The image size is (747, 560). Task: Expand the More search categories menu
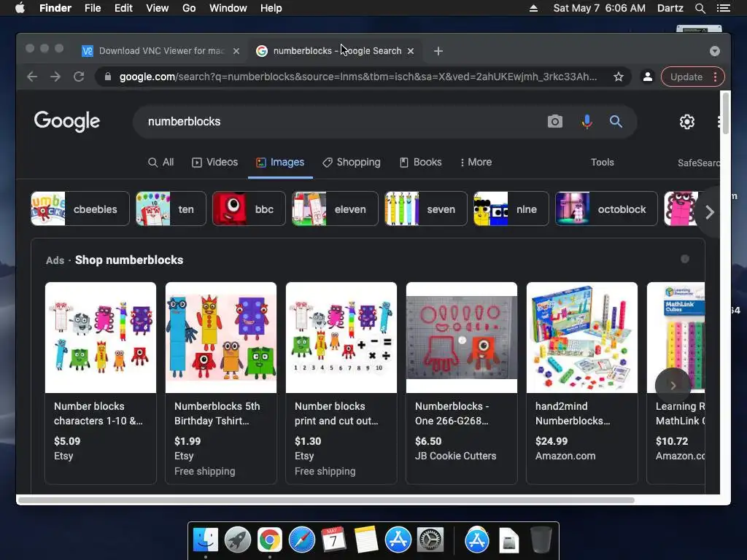pyautogui.click(x=476, y=163)
